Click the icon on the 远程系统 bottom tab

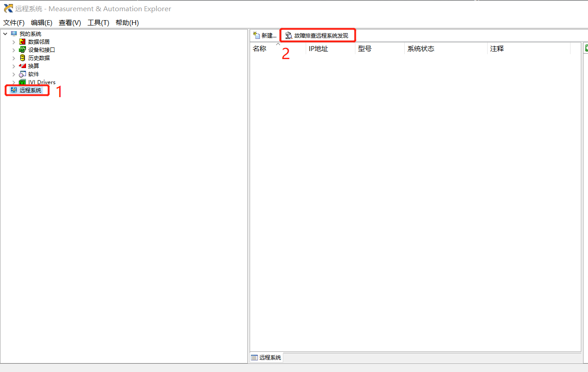[x=255, y=358]
